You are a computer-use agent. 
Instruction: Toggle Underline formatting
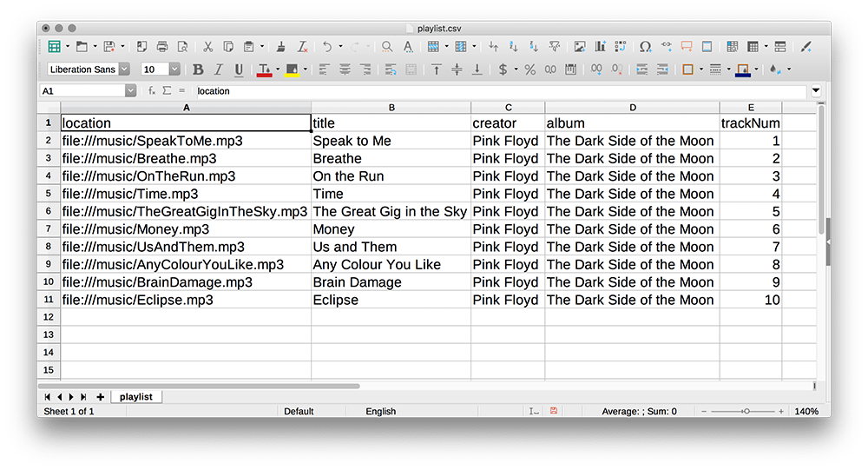click(x=239, y=70)
